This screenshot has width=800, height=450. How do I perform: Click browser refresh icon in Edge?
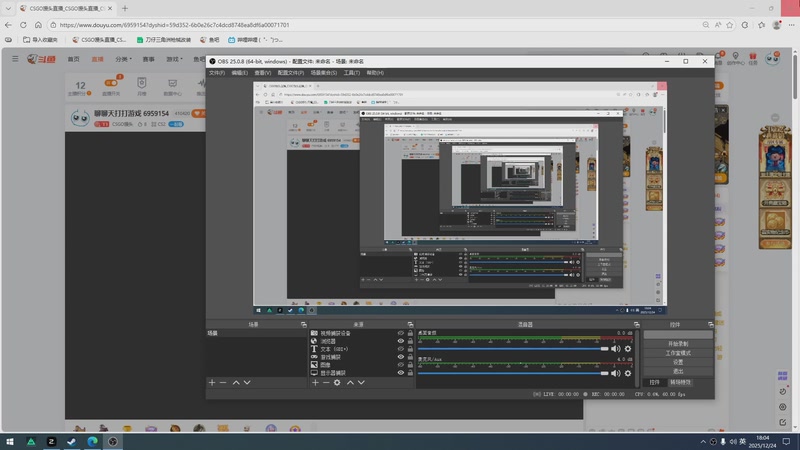tap(23, 24)
